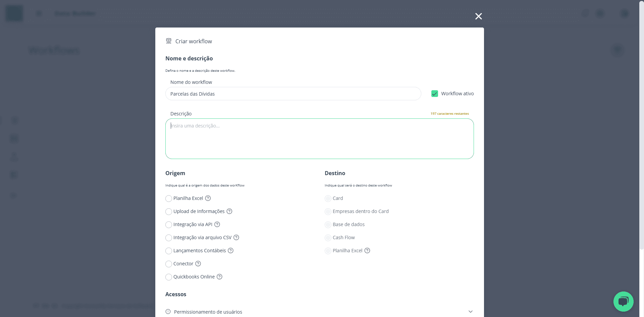Select Empresas dentro do Card destino
The width and height of the screenshot is (644, 317).
click(328, 212)
